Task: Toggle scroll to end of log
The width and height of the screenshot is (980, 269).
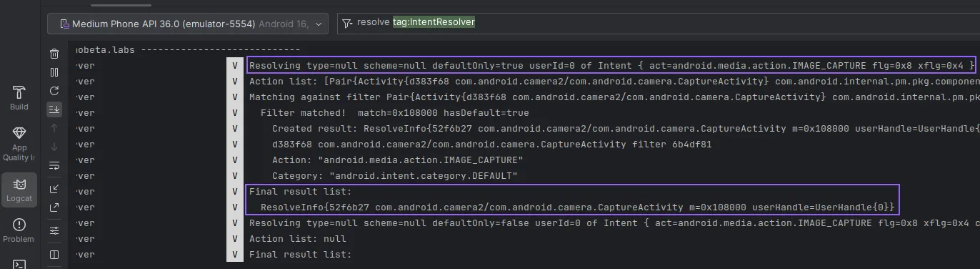Action: coord(54,109)
